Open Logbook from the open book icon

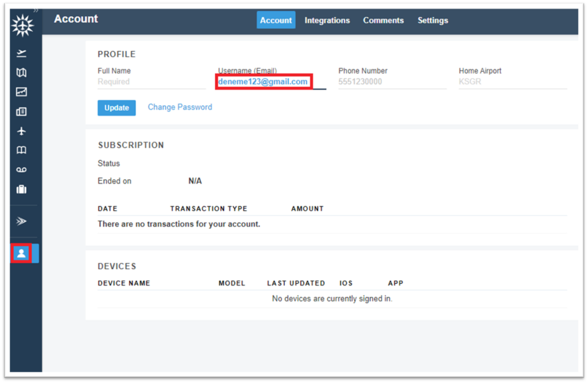point(21,150)
